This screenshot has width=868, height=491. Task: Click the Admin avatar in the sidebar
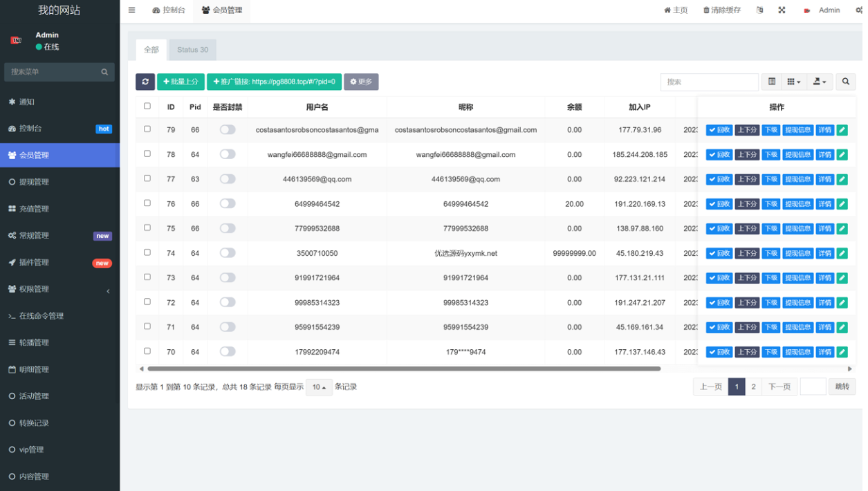click(x=16, y=41)
